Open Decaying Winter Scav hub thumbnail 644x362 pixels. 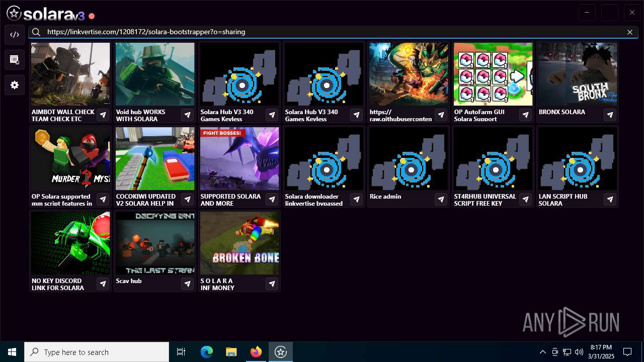(x=155, y=243)
